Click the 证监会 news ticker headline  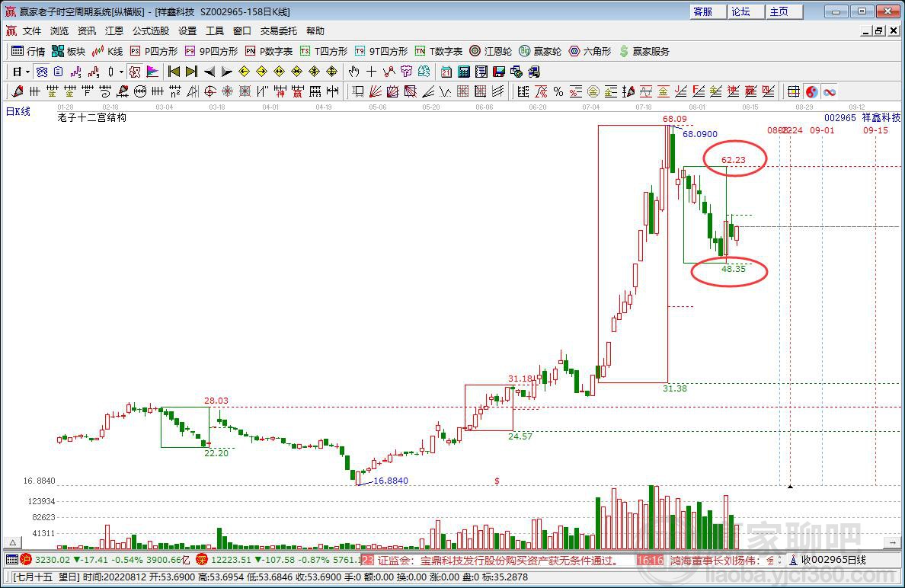point(498,561)
